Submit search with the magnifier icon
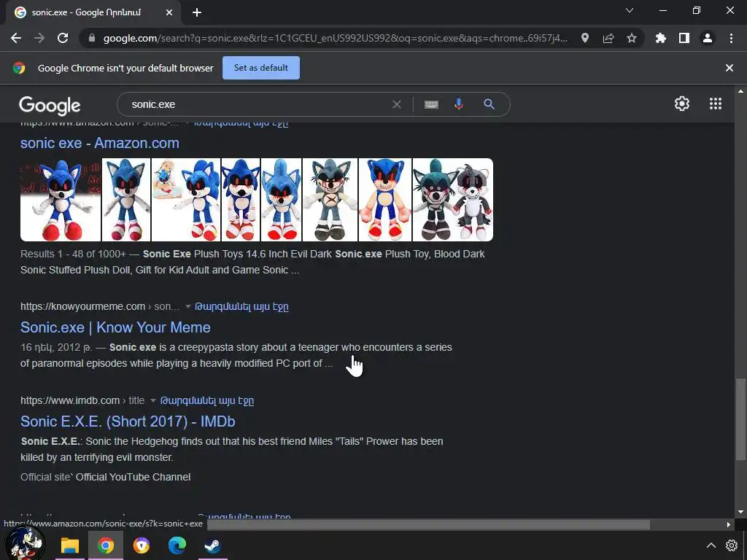 [489, 104]
